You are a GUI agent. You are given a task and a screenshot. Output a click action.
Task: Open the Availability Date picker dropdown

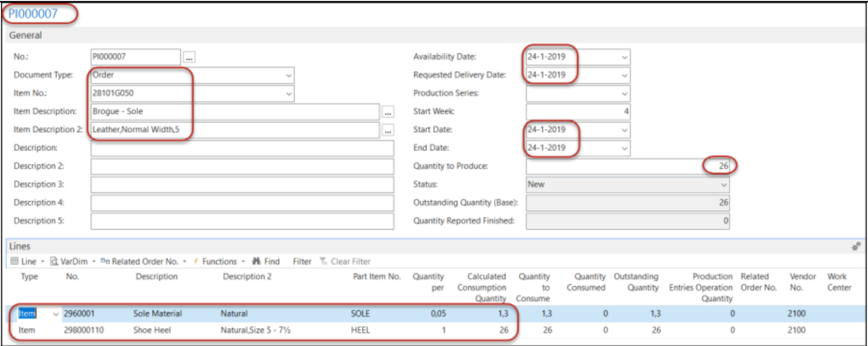[624, 57]
